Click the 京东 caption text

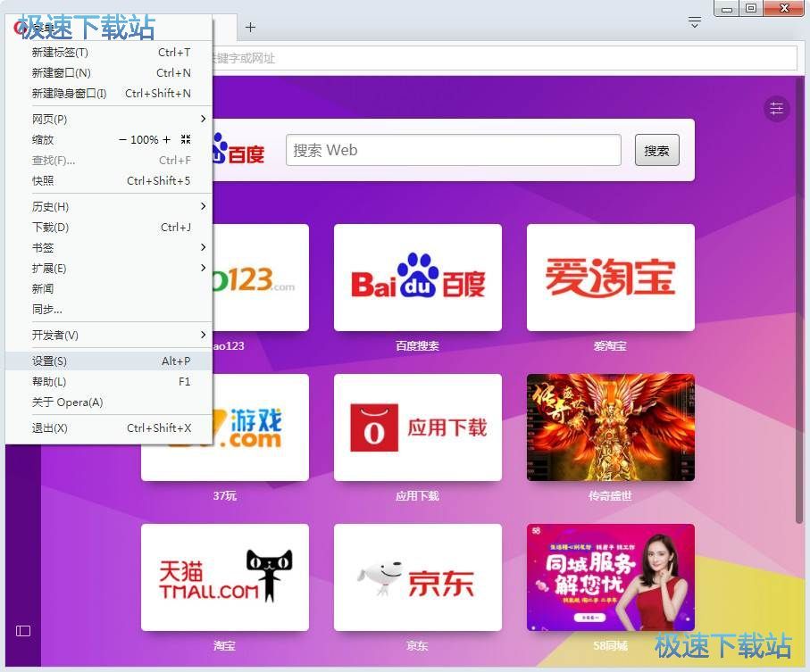click(417, 646)
